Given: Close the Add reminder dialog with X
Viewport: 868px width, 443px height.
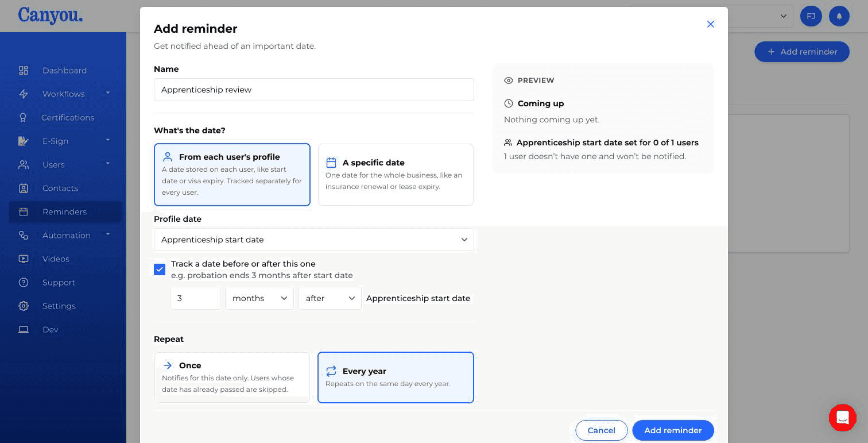Looking at the screenshot, I should click(711, 24).
